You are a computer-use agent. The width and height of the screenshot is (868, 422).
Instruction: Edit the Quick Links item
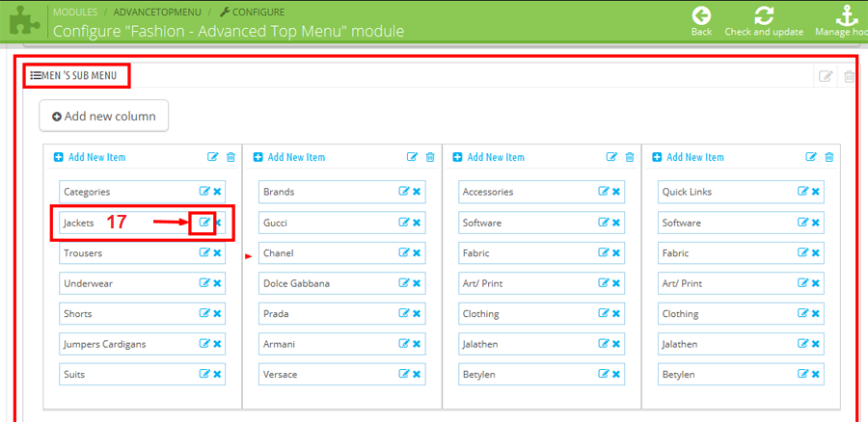[x=802, y=192]
